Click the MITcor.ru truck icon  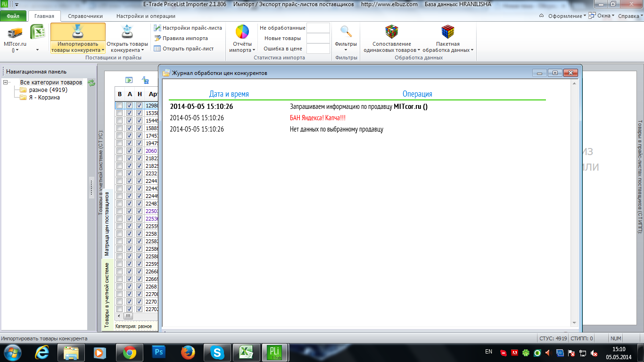click(15, 33)
